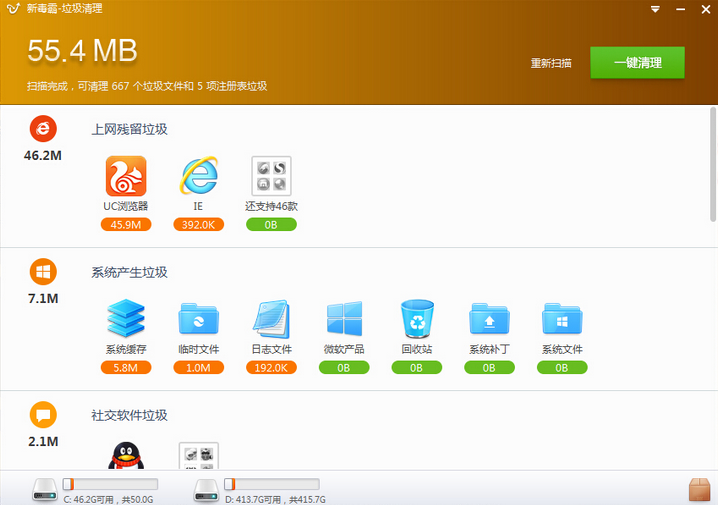The width and height of the screenshot is (718, 505).
Task: Select the 临时文件 temp files folder icon
Action: pyautogui.click(x=199, y=320)
